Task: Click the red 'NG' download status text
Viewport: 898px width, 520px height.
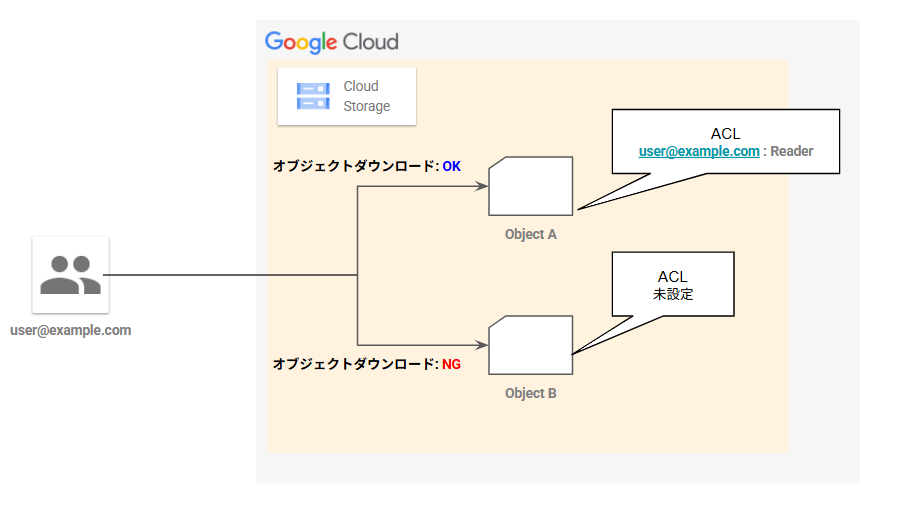Action: pos(451,364)
